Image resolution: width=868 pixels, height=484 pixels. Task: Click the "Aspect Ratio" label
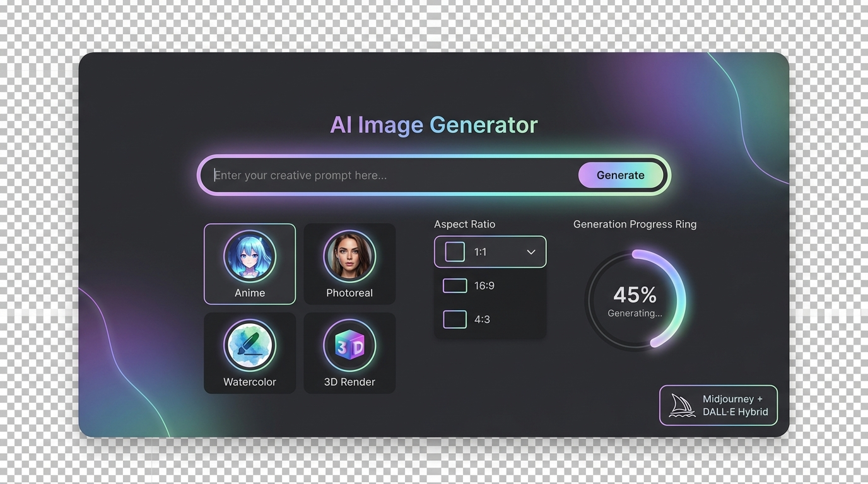coord(465,224)
